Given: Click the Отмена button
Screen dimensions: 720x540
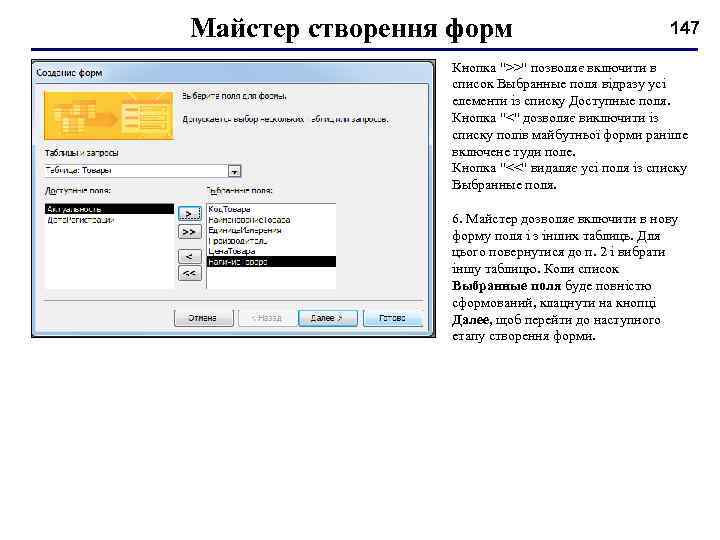Looking at the screenshot, I should pyautogui.click(x=203, y=318).
